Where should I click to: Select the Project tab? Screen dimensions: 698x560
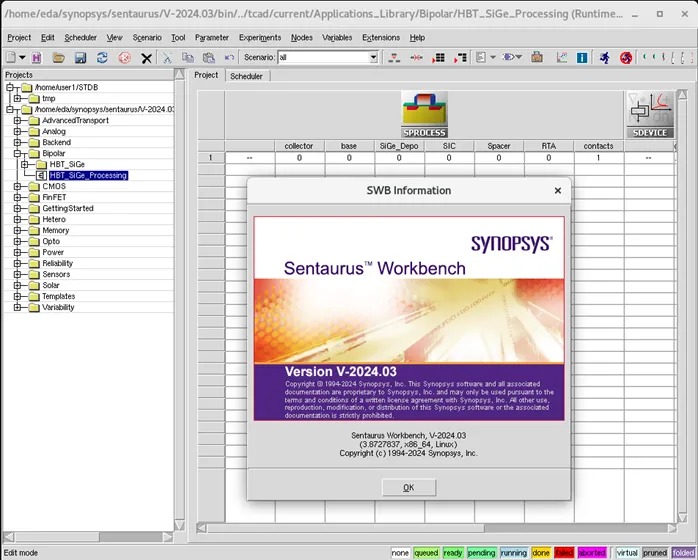pos(206,75)
